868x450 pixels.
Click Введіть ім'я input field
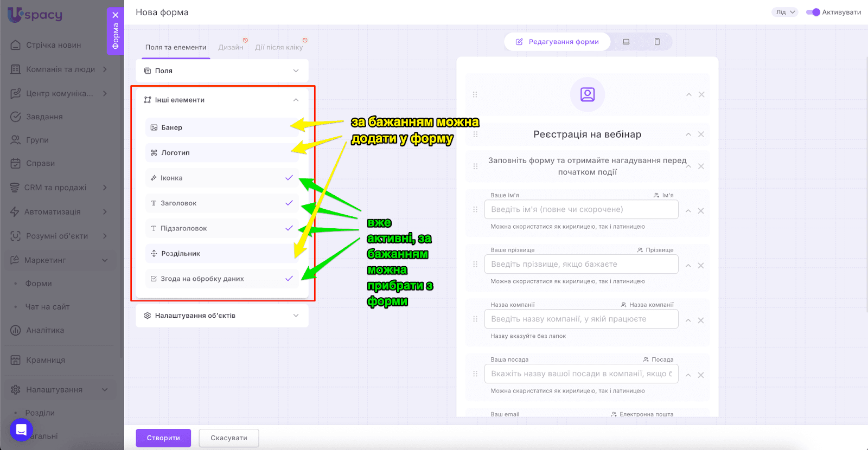[581, 209]
